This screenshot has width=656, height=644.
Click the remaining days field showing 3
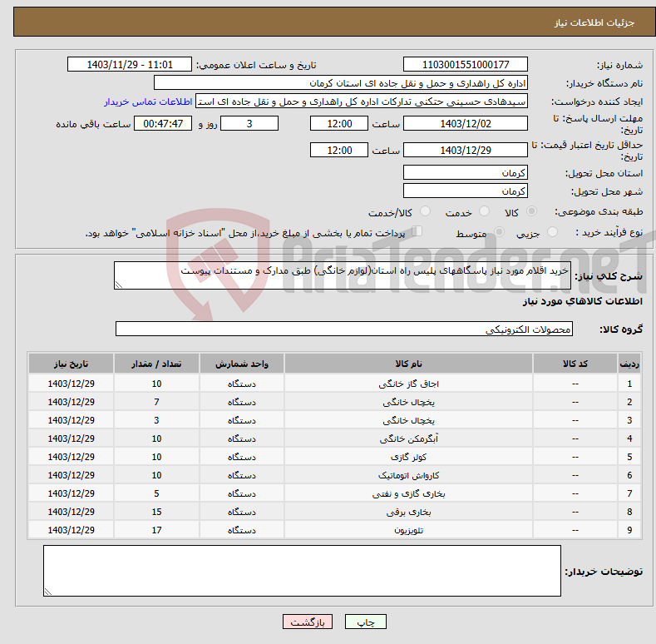click(x=249, y=123)
